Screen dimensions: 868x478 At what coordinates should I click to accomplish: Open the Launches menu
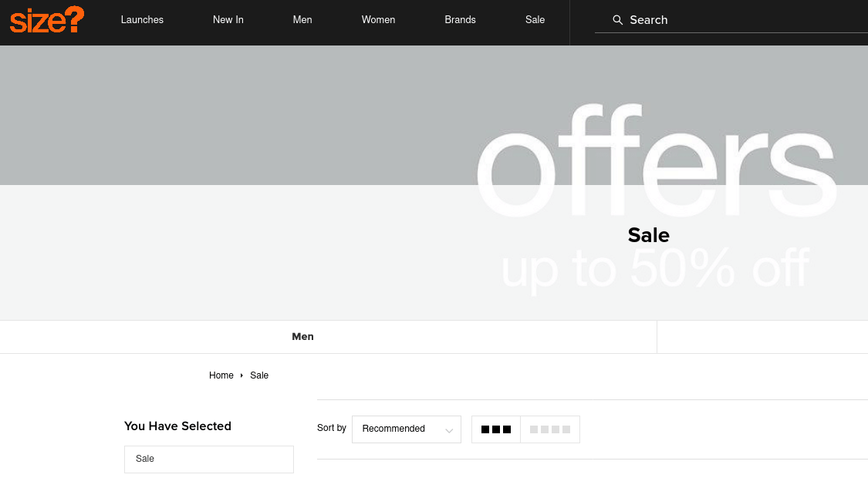coord(142,20)
